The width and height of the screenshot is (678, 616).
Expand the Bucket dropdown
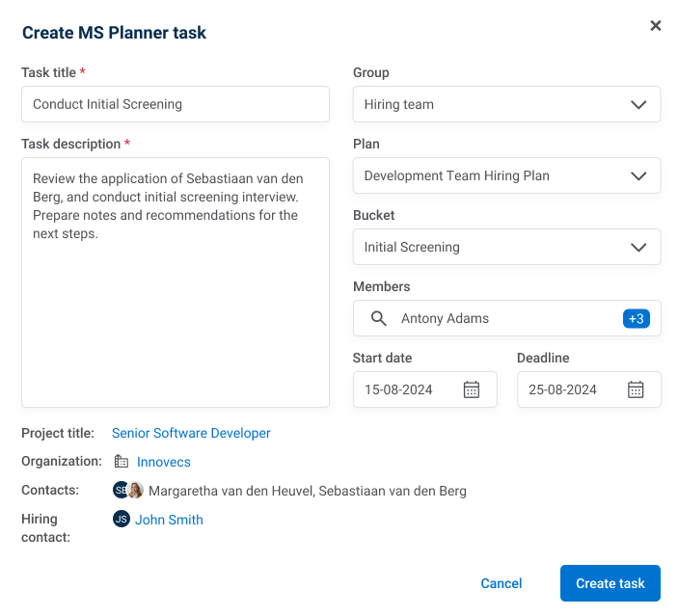click(637, 247)
